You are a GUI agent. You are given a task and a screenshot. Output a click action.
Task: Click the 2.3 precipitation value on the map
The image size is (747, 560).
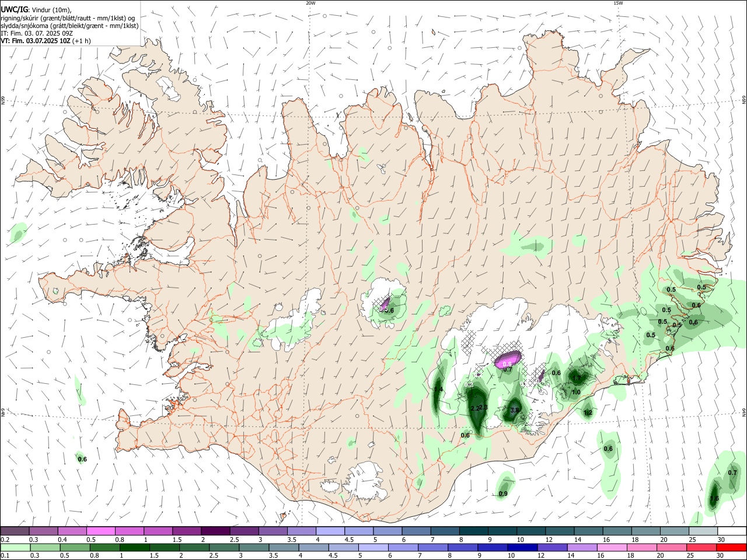coord(483,407)
